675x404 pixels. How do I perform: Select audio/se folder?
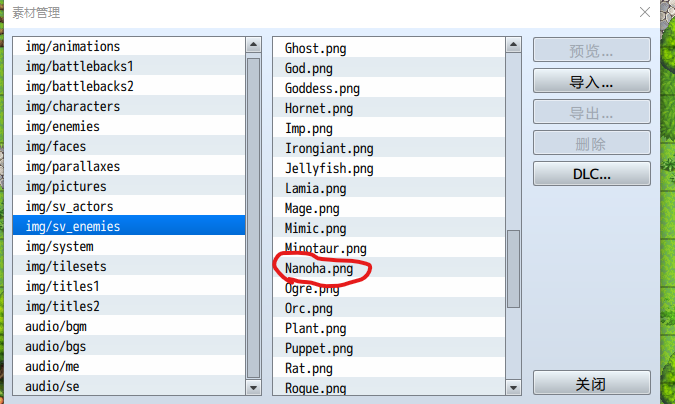point(129,386)
